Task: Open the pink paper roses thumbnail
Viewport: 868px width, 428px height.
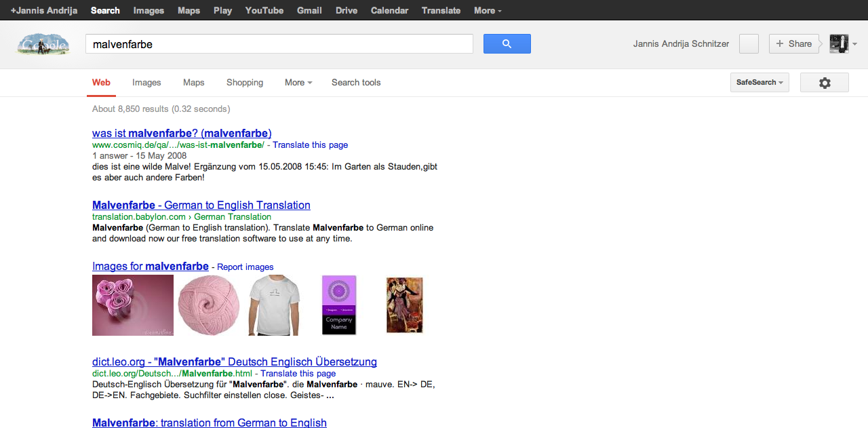Action: 133,305
